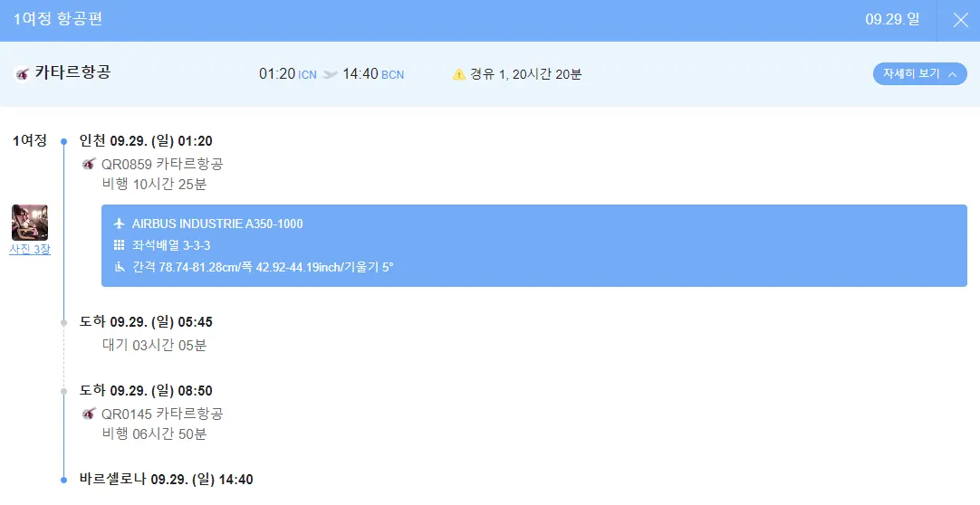Click the airplane icon for A350-1000

pyautogui.click(x=120, y=224)
